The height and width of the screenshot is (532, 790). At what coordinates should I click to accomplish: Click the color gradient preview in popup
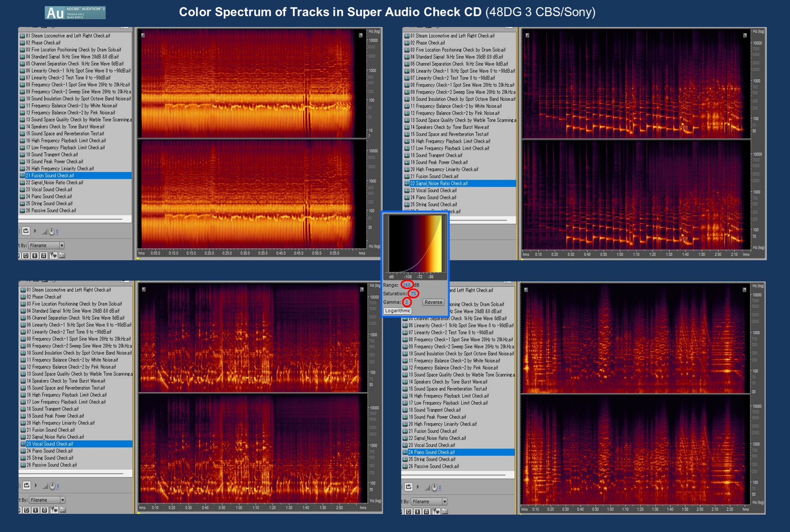coord(415,244)
